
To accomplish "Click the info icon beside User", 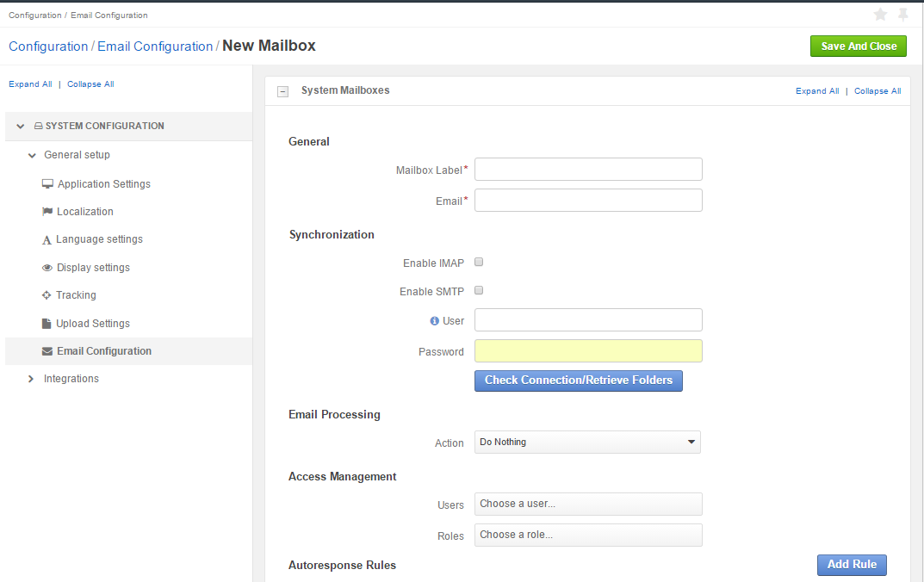I will [434, 321].
